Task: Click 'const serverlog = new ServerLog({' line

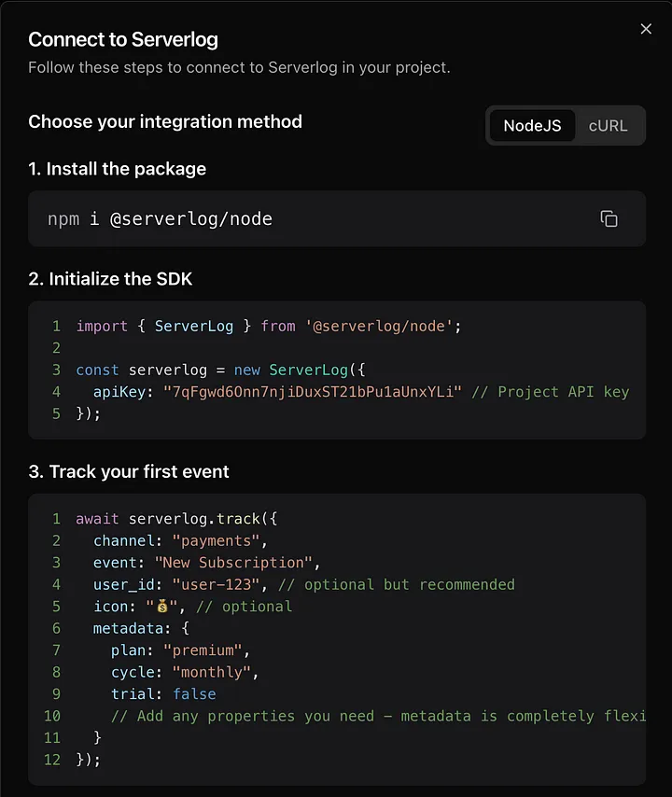Action: (x=220, y=370)
